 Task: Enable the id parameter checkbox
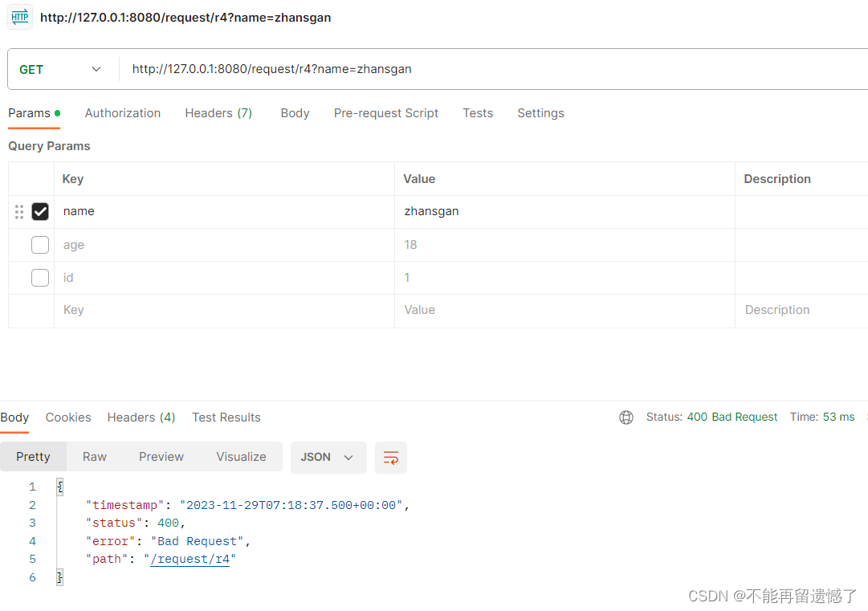pyautogui.click(x=40, y=278)
